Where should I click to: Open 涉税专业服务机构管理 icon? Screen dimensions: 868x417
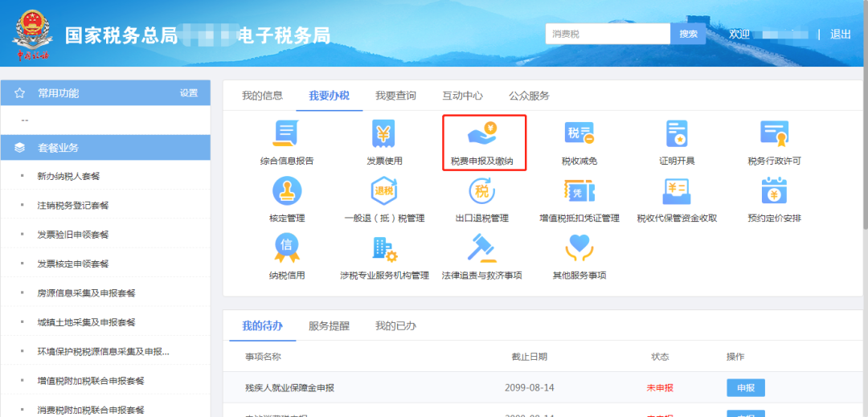tap(383, 248)
